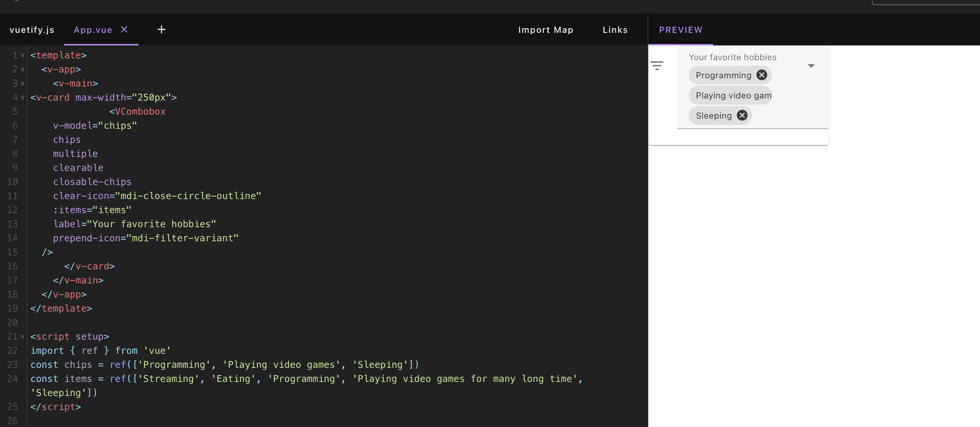Open the Import Map panel
980x427 pixels.
[545, 30]
